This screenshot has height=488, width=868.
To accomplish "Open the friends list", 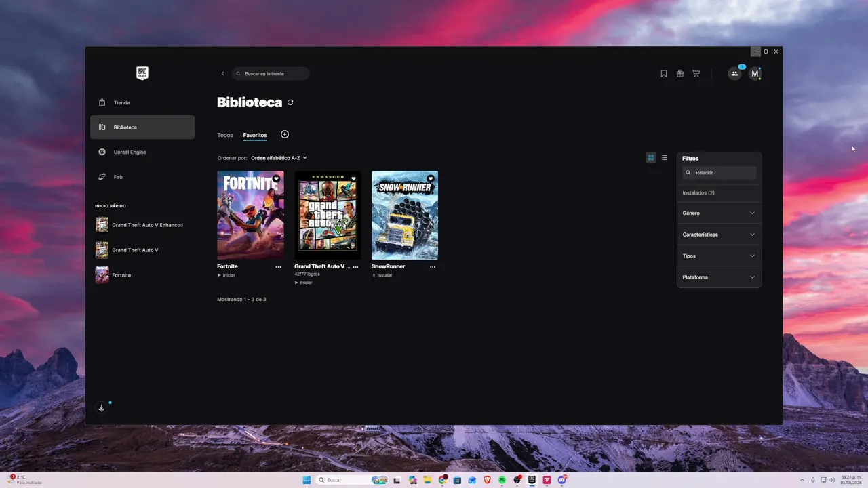I will click(x=734, y=73).
